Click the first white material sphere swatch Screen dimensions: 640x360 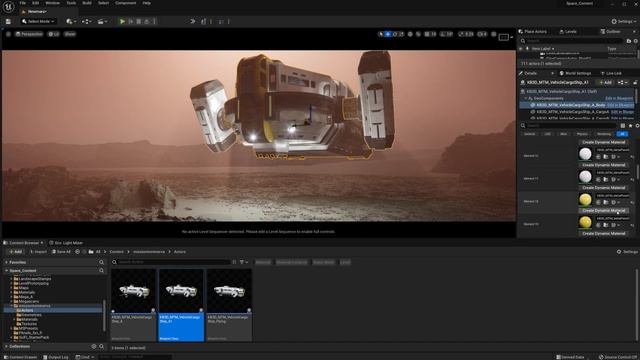point(585,154)
